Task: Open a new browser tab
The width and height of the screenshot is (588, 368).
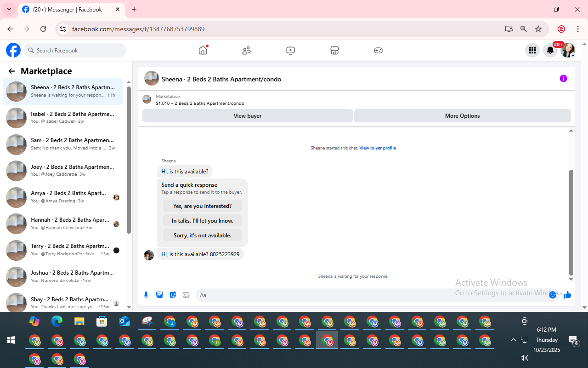Action: click(x=134, y=9)
